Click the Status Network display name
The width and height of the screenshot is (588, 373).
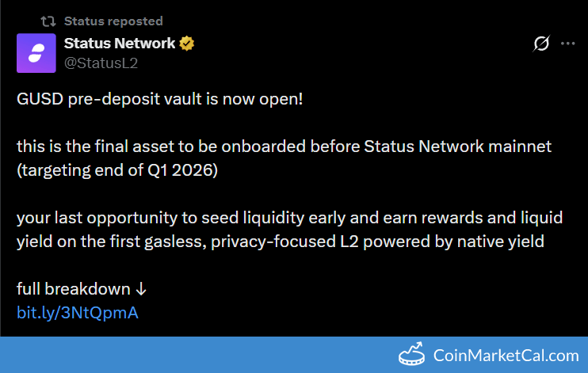tap(120, 44)
